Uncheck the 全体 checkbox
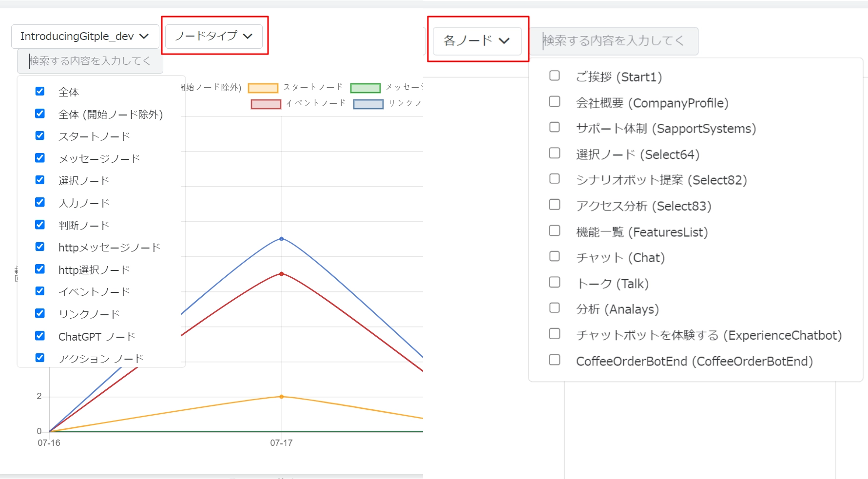868x479 pixels. pos(40,91)
